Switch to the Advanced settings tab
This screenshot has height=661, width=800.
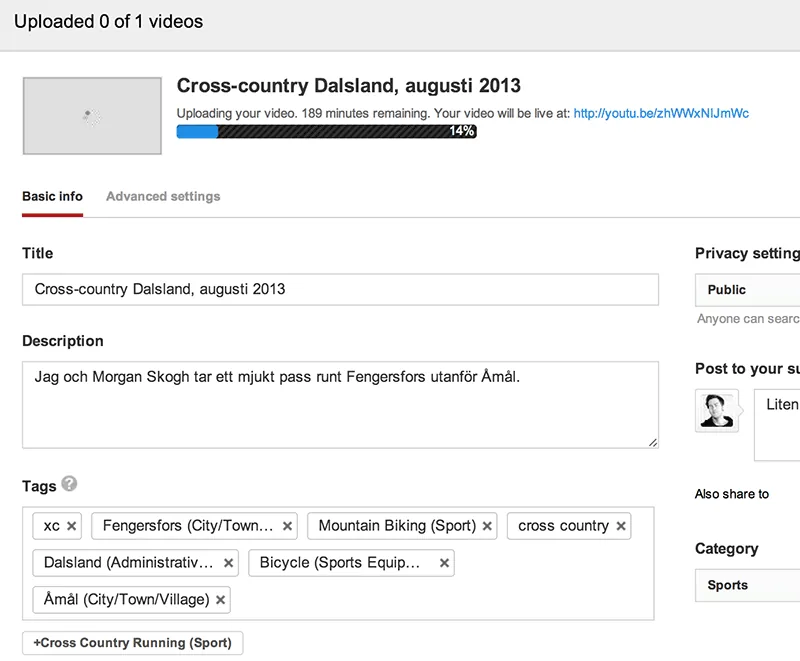(x=163, y=197)
